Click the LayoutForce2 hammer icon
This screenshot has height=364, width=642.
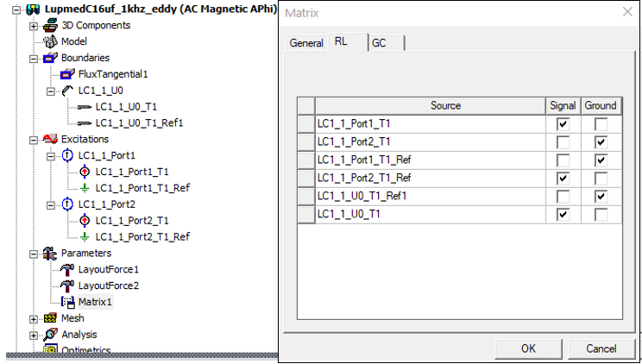click(67, 286)
